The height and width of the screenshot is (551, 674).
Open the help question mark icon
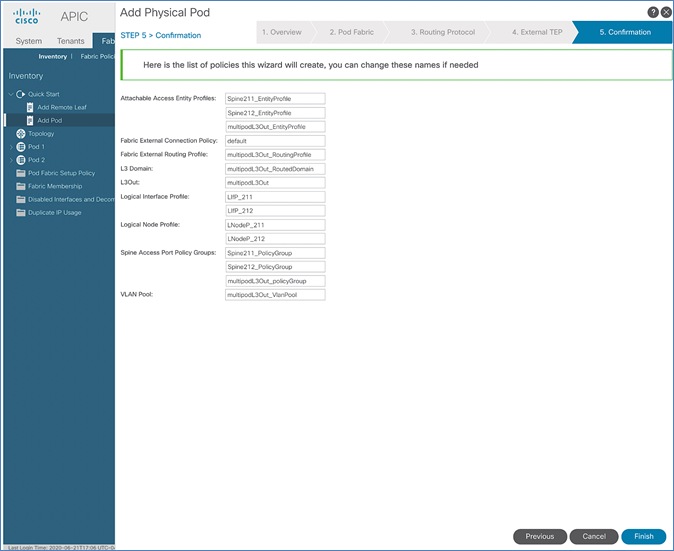(653, 12)
